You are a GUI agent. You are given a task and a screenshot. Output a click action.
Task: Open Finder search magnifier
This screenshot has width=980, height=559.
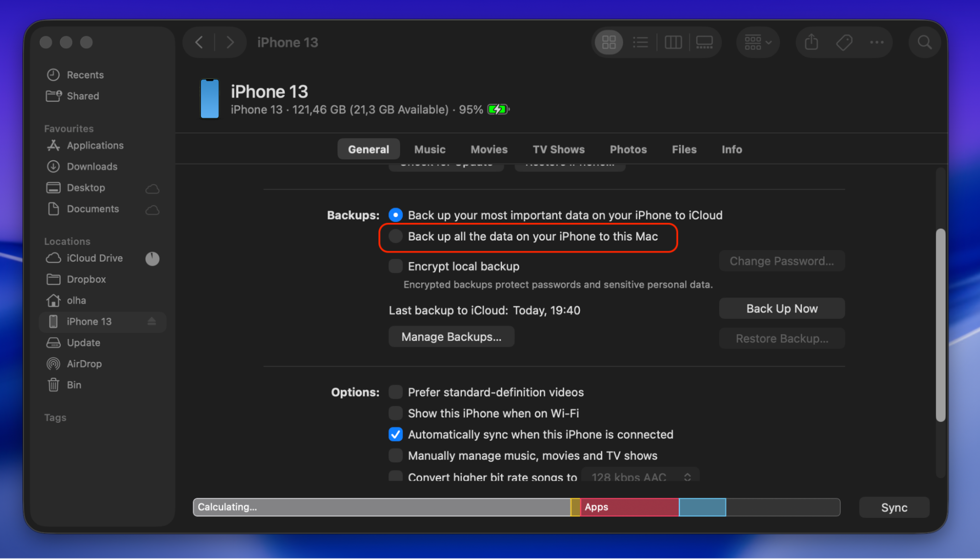pos(925,43)
